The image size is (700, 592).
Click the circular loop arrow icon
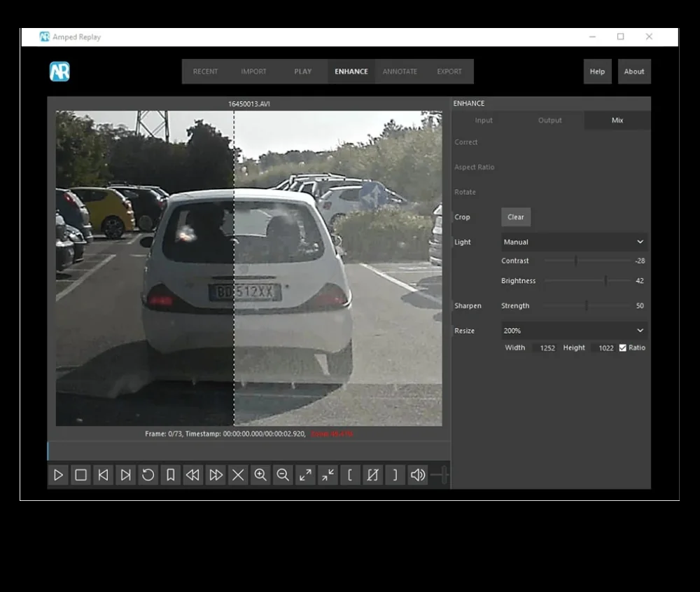[x=148, y=475]
